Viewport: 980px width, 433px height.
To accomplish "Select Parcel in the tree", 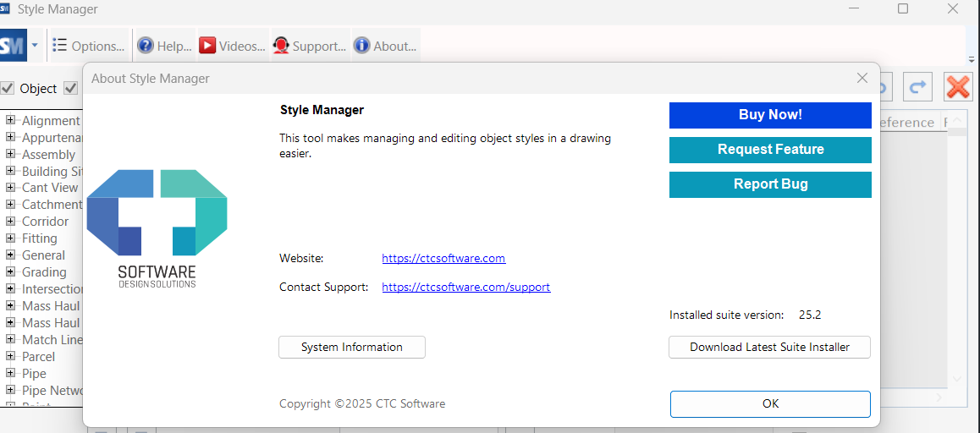I will tap(38, 357).
